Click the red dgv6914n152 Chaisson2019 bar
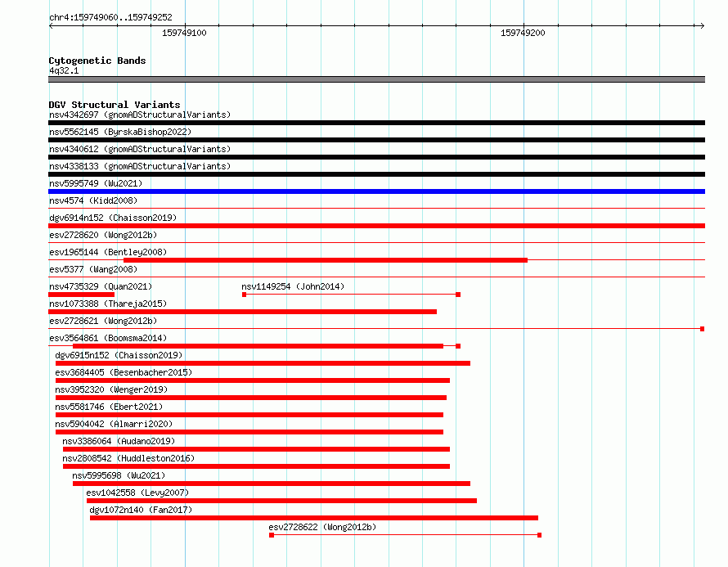The width and height of the screenshot is (728, 567). point(376,226)
